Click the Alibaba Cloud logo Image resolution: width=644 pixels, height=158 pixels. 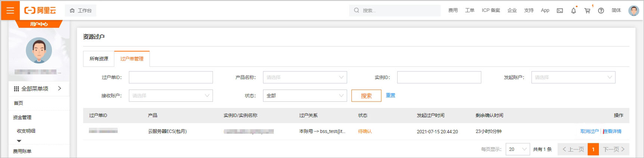(40, 10)
